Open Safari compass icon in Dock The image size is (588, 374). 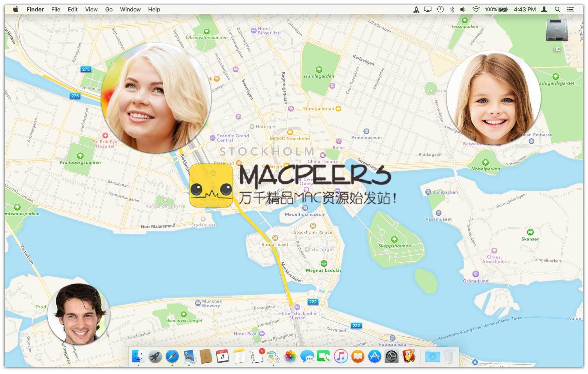coord(172,356)
